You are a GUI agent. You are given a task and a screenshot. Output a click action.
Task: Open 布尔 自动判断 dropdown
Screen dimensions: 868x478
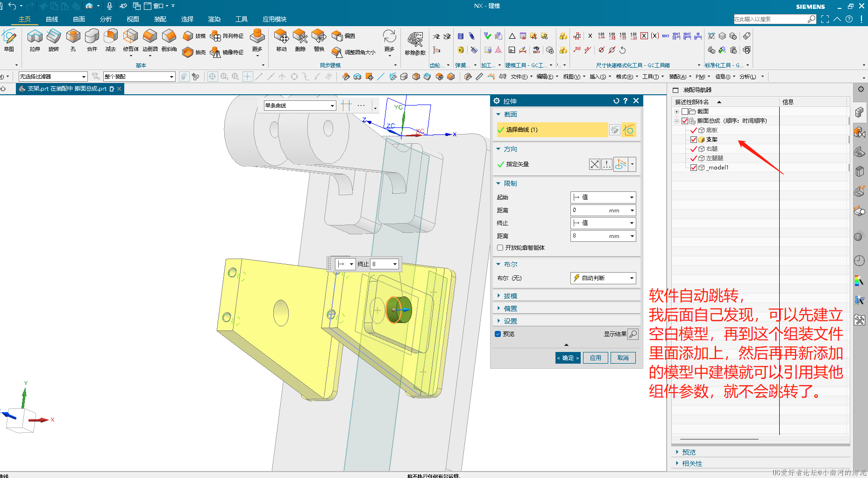603,278
